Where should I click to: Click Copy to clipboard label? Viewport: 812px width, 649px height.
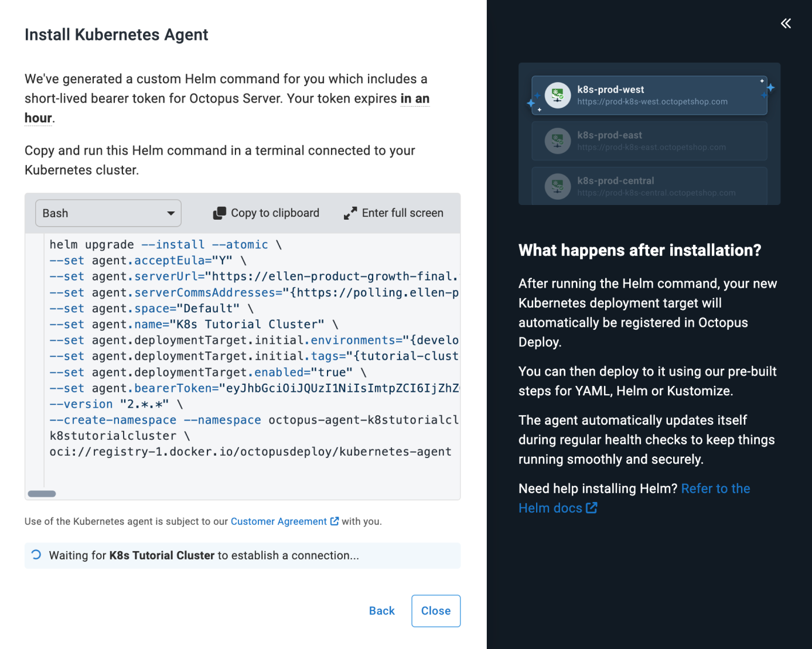point(275,213)
